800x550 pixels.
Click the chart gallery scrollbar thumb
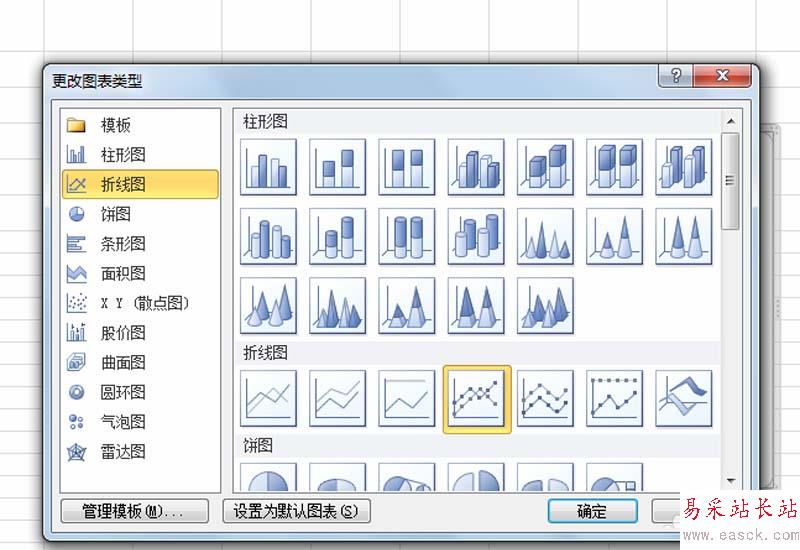tap(731, 181)
